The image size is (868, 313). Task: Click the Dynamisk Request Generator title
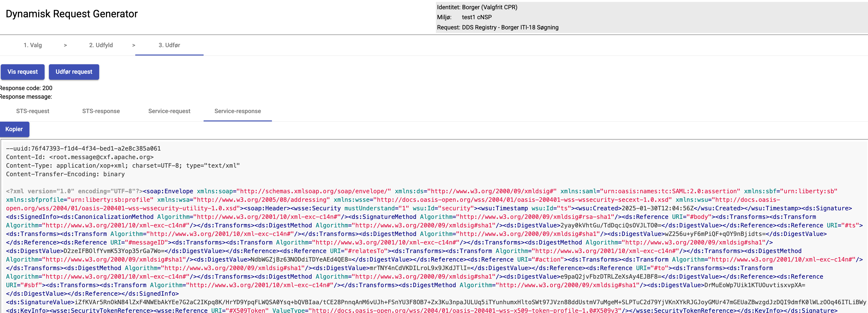pos(71,14)
